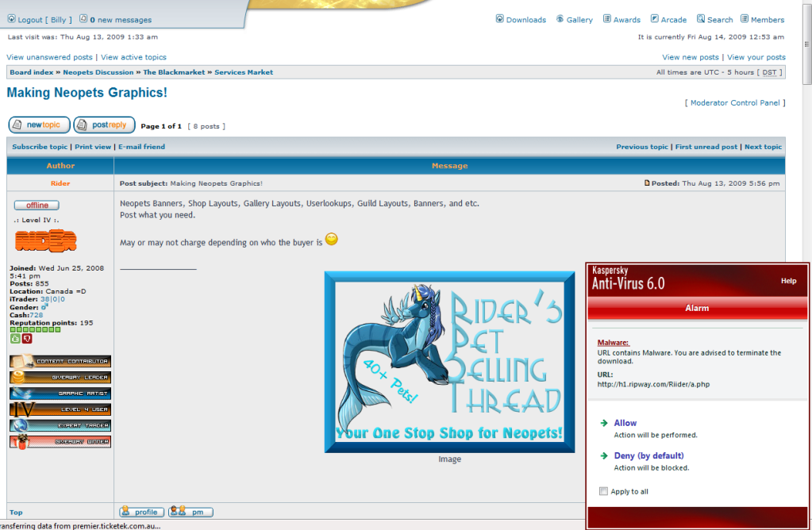The image size is (812, 530).
Task: Click 'Services Market' breadcrumb link
Action: [x=244, y=72]
